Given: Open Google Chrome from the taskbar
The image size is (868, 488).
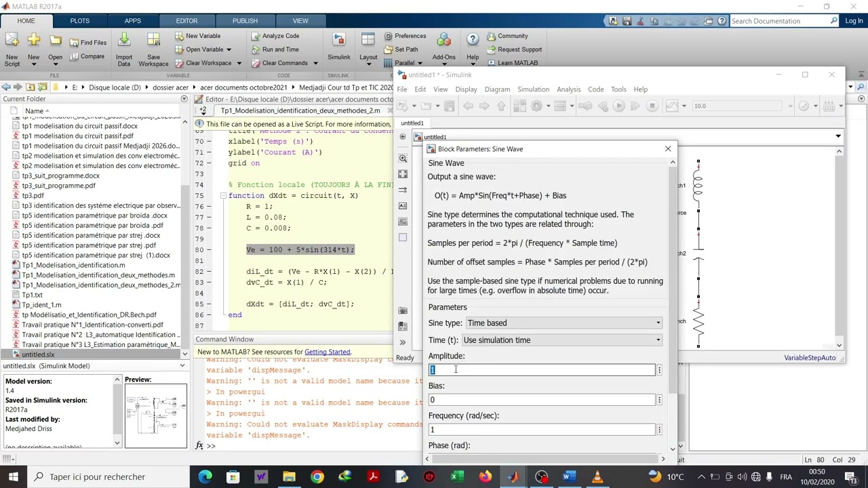Looking at the screenshot, I should tap(317, 476).
